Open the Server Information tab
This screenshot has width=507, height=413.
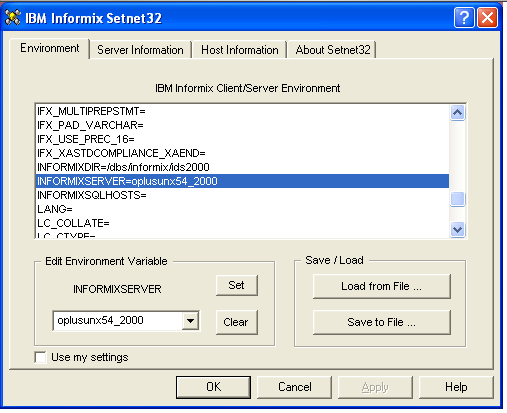coord(140,50)
